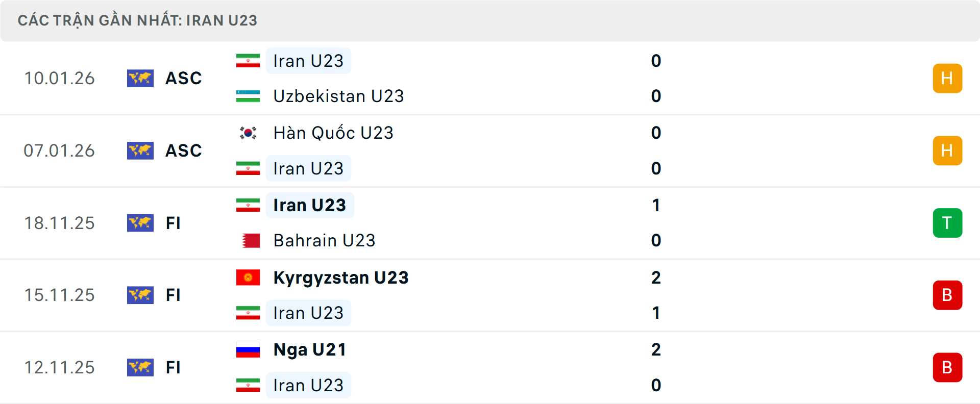This screenshot has width=980, height=404.
Task: Open the Hàn Quốc U23 team page
Action: [x=332, y=133]
